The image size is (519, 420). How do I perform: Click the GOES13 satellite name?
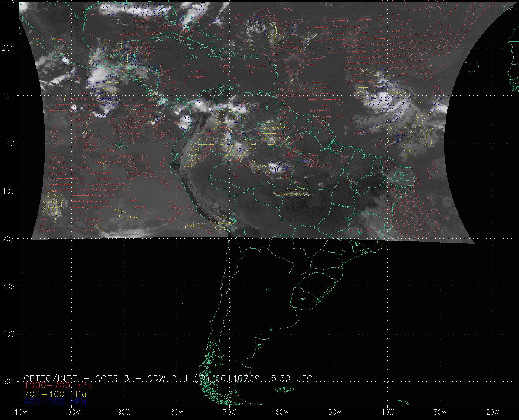coord(112,378)
